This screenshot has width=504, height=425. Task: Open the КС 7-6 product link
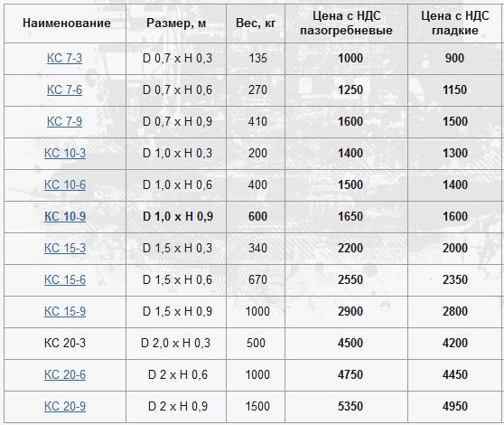[x=64, y=90]
